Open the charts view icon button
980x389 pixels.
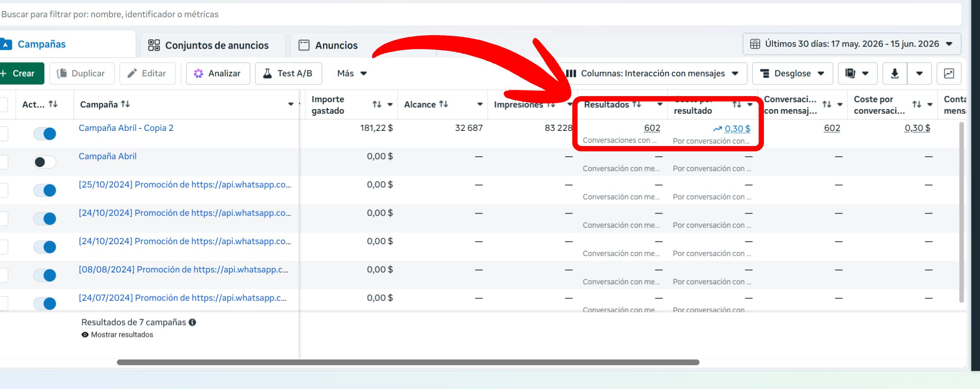pyautogui.click(x=949, y=73)
